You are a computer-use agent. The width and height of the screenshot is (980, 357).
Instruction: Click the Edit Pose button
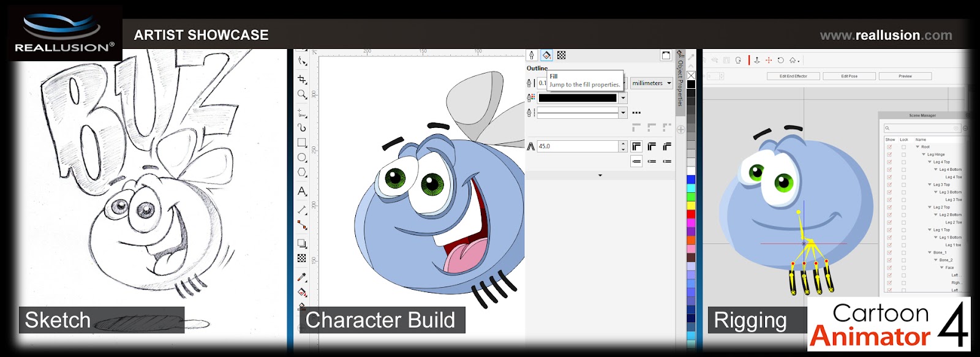point(849,77)
